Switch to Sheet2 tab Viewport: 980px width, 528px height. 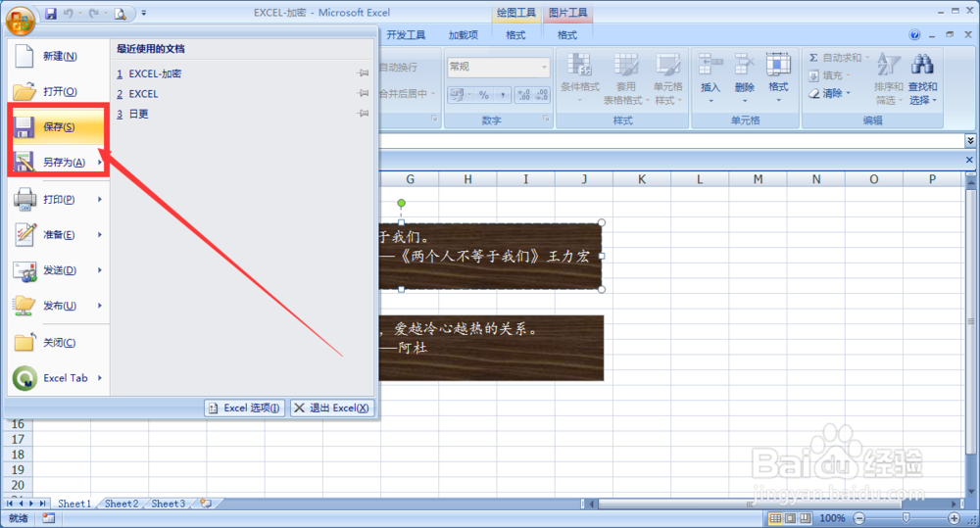point(122,504)
